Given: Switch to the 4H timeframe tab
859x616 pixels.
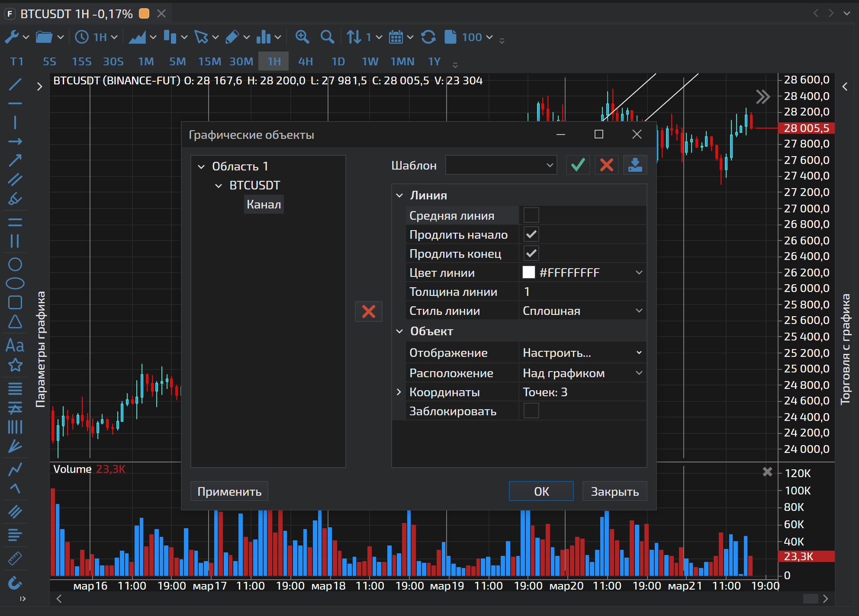Looking at the screenshot, I should tap(306, 61).
